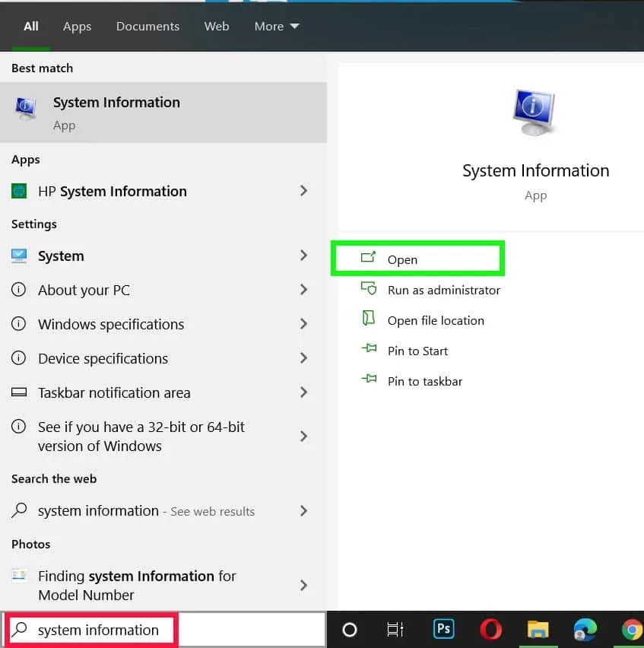
Task: Open Opera browser from the taskbar
Action: [490, 629]
